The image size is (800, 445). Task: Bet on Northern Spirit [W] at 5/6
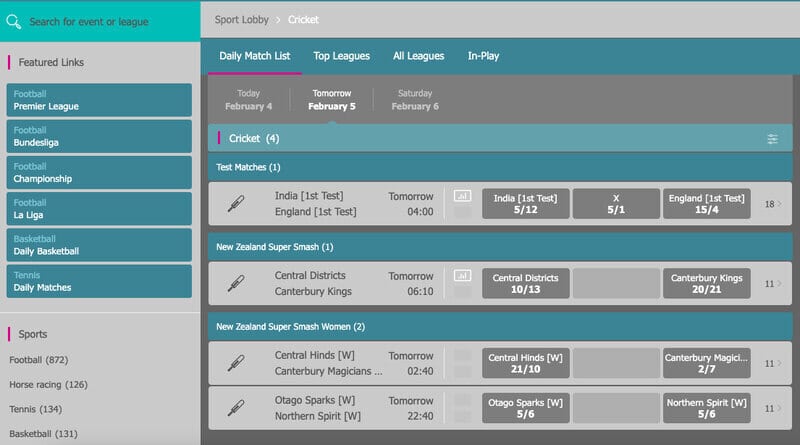[707, 408]
